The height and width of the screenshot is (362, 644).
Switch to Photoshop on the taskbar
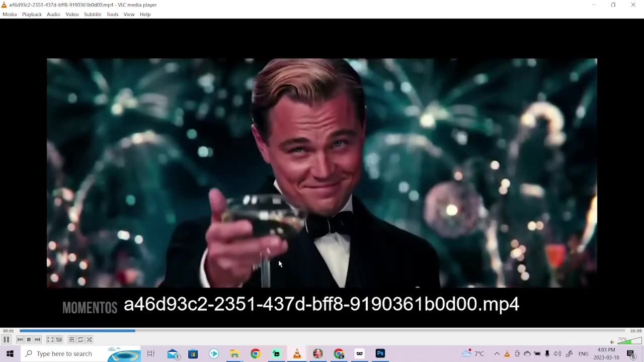tap(380, 353)
